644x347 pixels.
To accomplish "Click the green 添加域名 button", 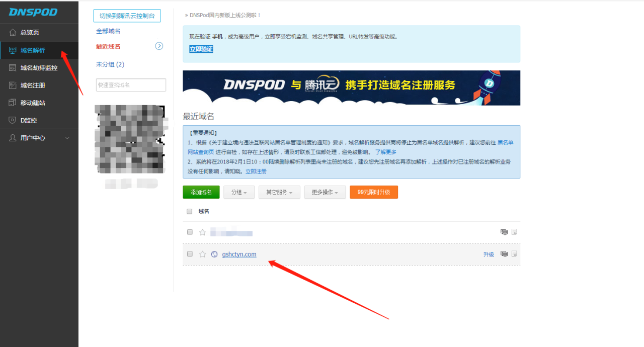I will [x=201, y=192].
